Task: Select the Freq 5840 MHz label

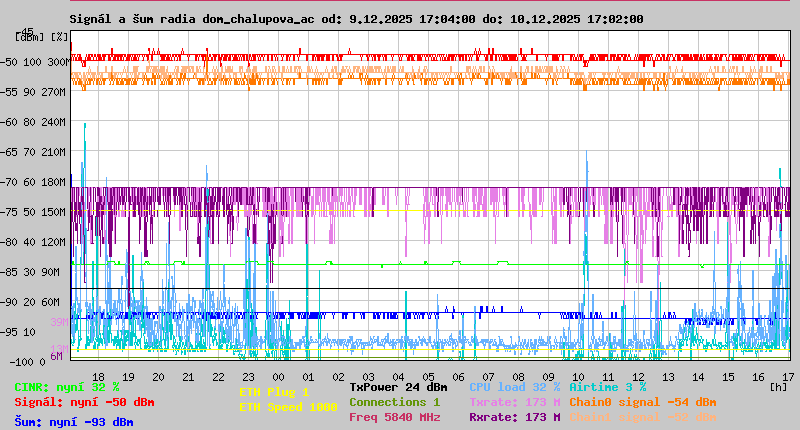Action: 394,417
